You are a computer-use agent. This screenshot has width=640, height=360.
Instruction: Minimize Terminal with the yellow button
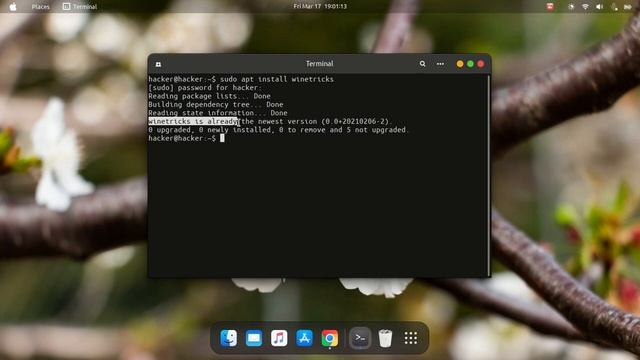pos(460,64)
